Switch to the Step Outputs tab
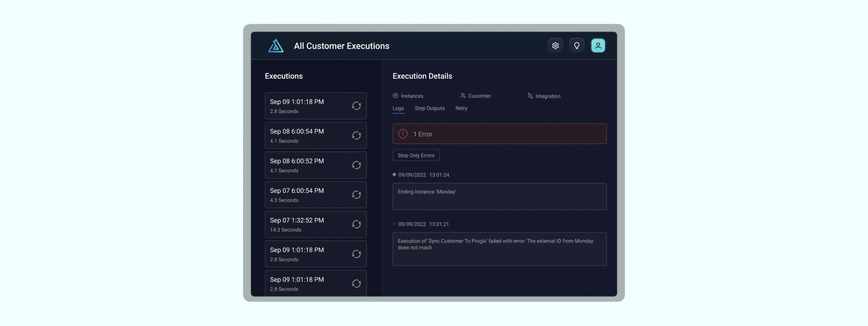This screenshot has width=868, height=326. coord(430,108)
